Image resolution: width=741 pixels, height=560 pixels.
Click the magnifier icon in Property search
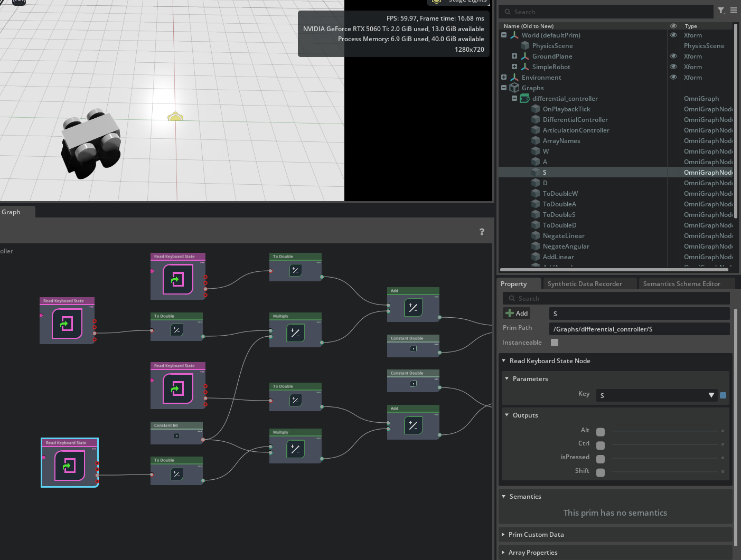coord(512,299)
